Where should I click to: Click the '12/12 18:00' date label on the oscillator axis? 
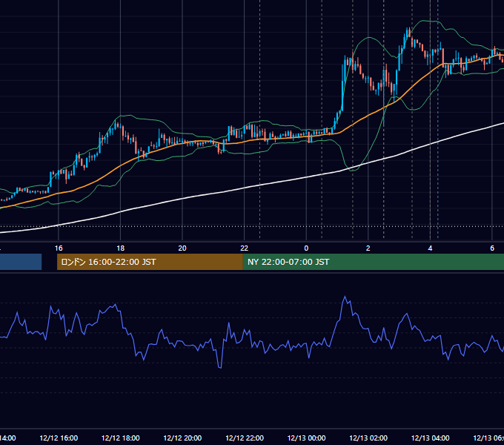tap(121, 438)
